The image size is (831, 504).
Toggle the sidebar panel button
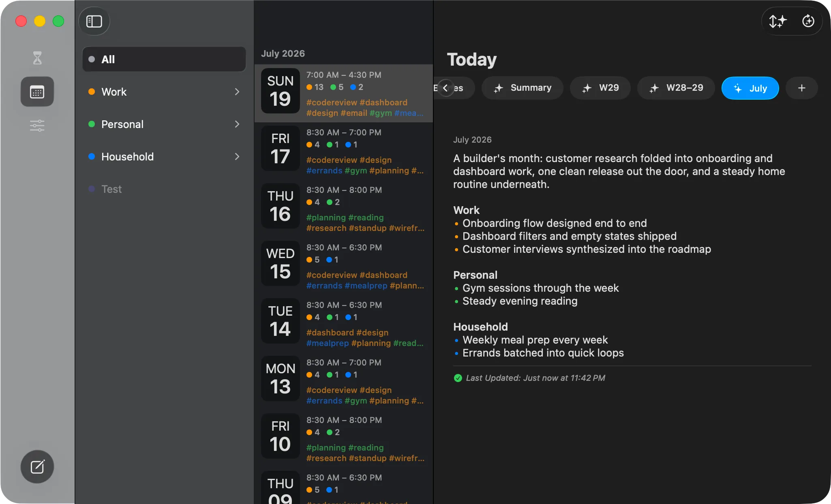tap(94, 21)
